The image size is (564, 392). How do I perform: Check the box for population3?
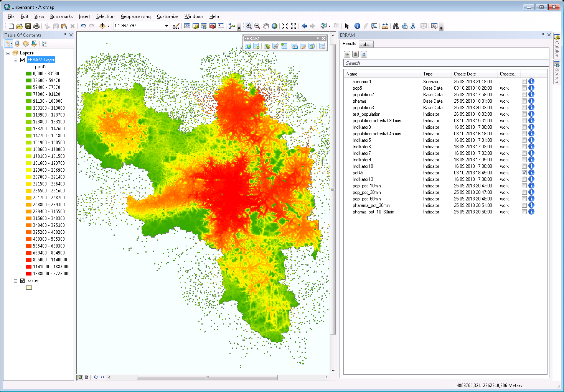click(524, 108)
